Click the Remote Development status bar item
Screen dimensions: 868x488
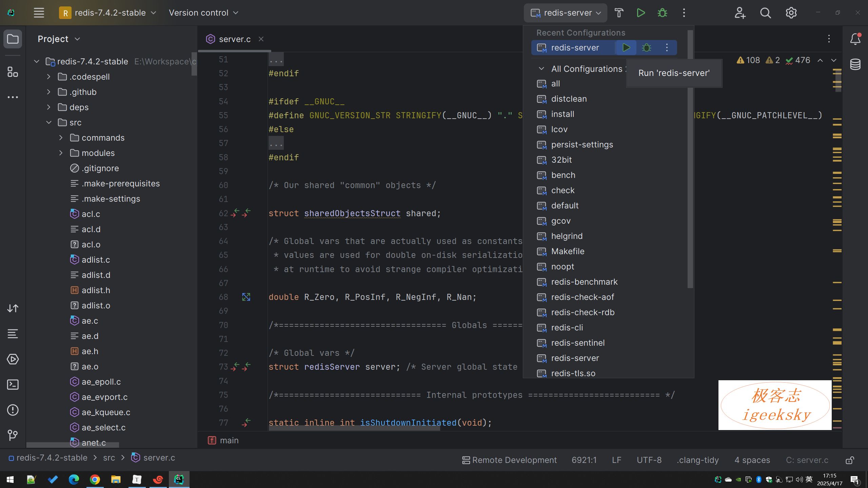point(510,460)
